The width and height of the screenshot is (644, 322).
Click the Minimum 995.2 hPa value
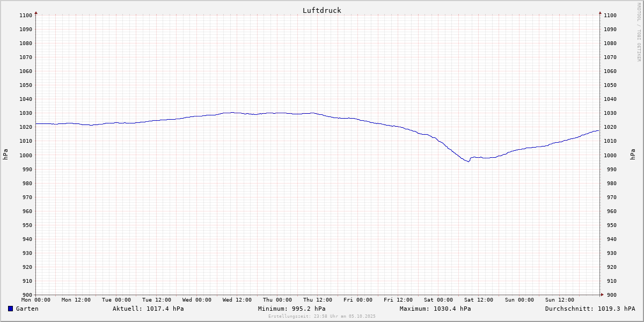(291, 309)
